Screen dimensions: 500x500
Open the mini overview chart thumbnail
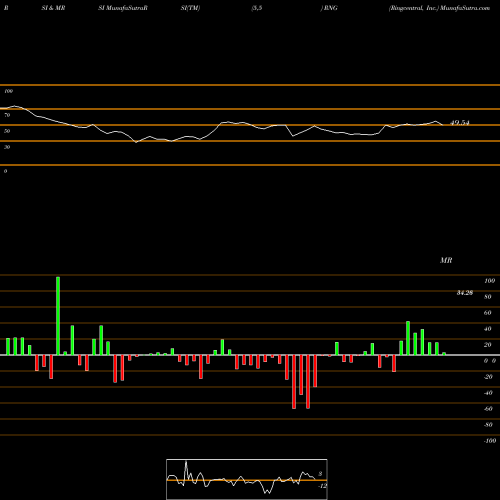click(x=247, y=479)
